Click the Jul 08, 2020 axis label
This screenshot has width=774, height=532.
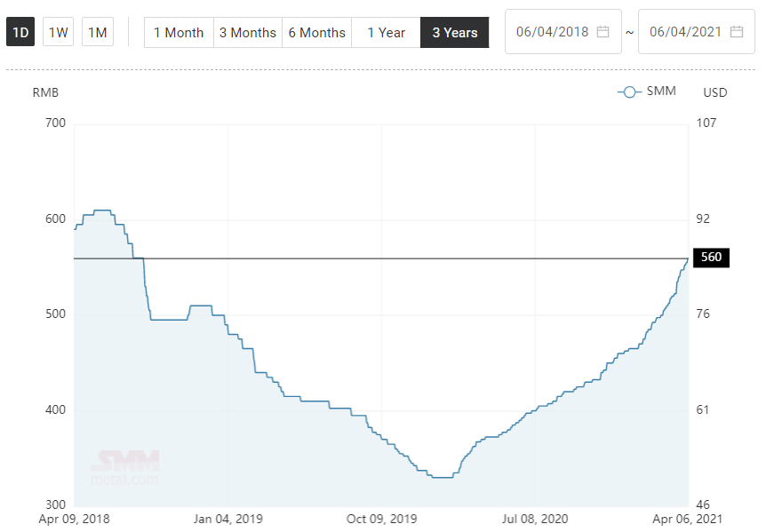coord(535,520)
